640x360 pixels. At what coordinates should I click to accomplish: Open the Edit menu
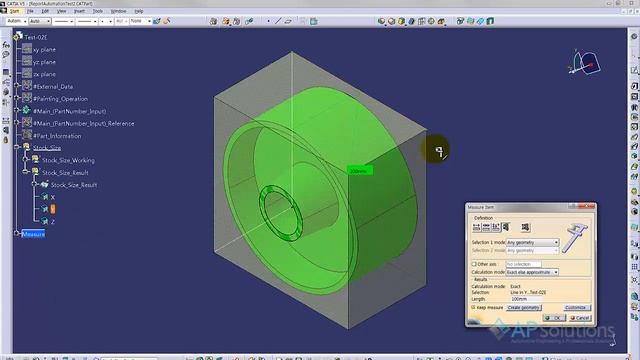click(45, 11)
